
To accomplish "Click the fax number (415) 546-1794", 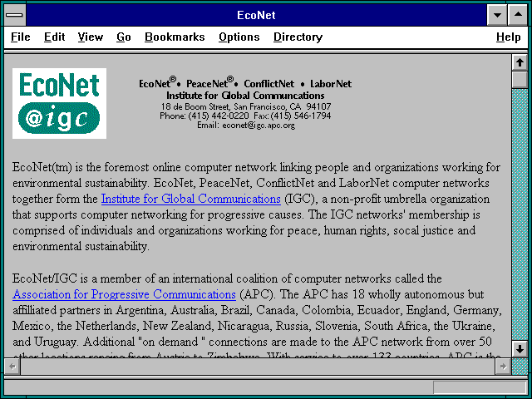I will pyautogui.click(x=301, y=116).
